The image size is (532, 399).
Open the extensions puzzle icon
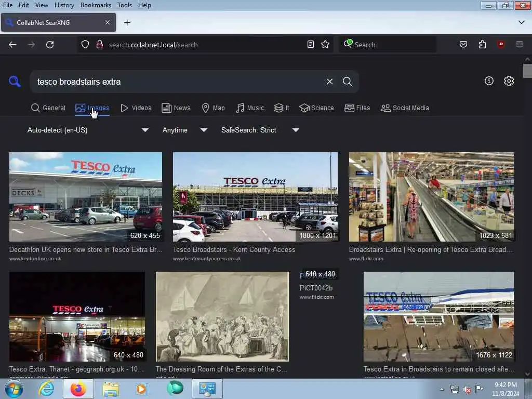(482, 45)
